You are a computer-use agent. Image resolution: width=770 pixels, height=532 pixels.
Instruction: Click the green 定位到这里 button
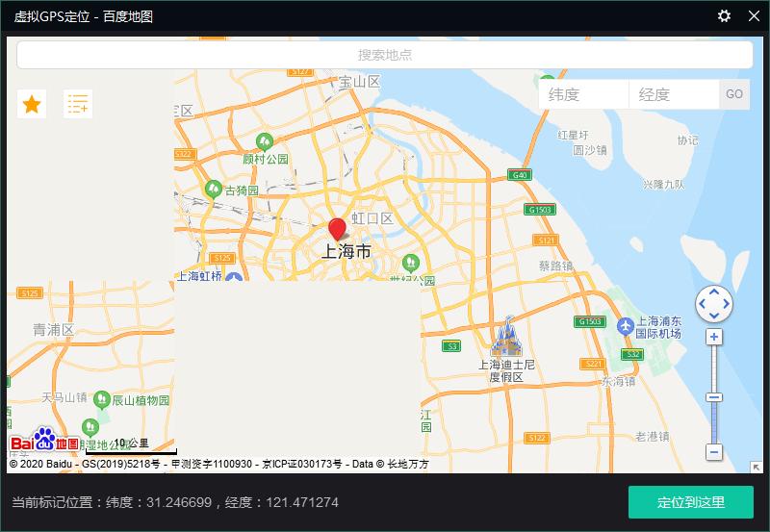(691, 502)
